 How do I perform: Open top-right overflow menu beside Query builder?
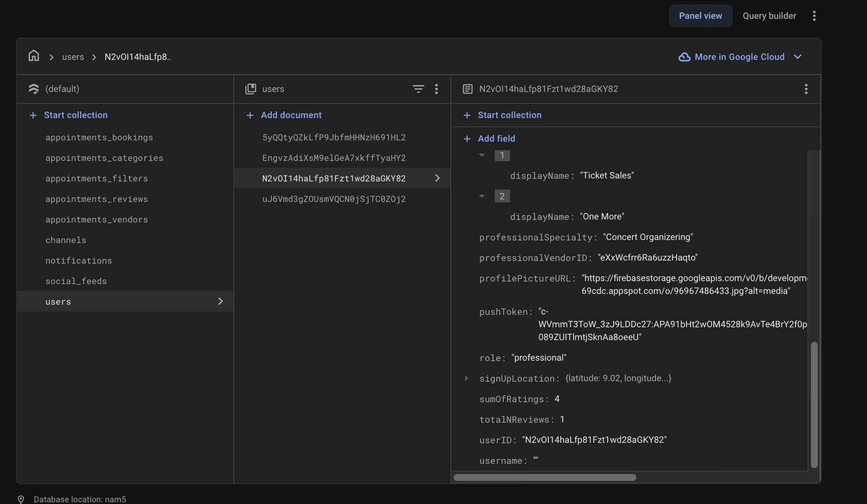814,16
